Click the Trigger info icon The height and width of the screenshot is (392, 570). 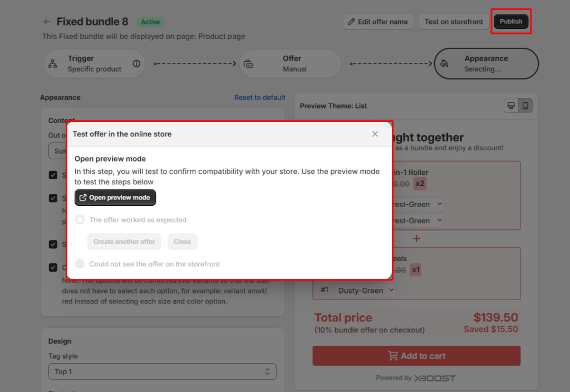coord(136,63)
